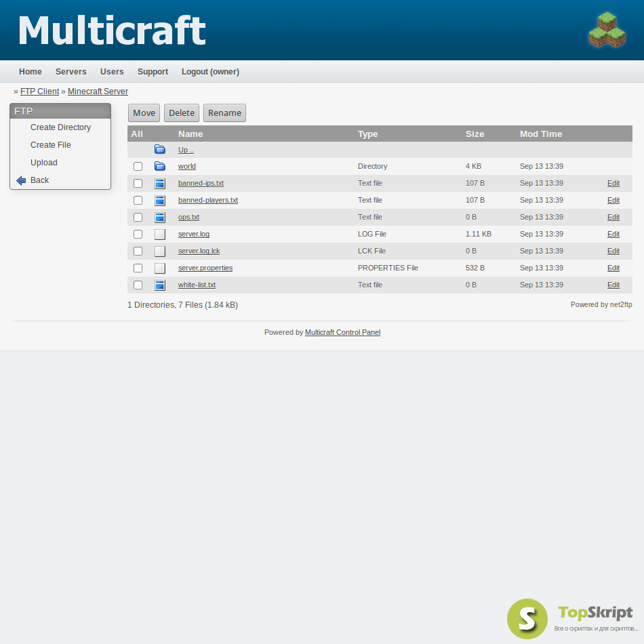This screenshot has height=644, width=644.
Task: Tick the white-list.txt checkbox
Action: pyautogui.click(x=138, y=285)
